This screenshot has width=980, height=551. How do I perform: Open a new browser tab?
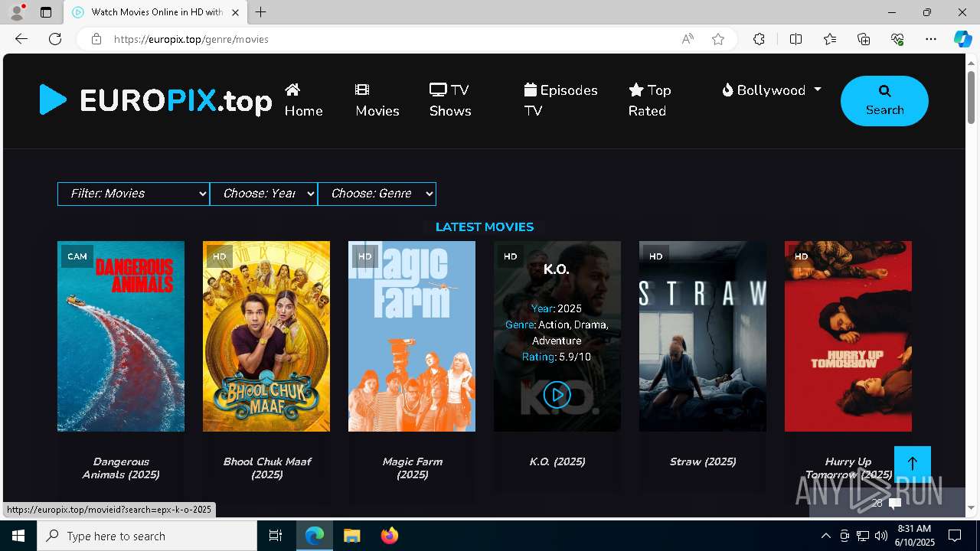point(261,12)
